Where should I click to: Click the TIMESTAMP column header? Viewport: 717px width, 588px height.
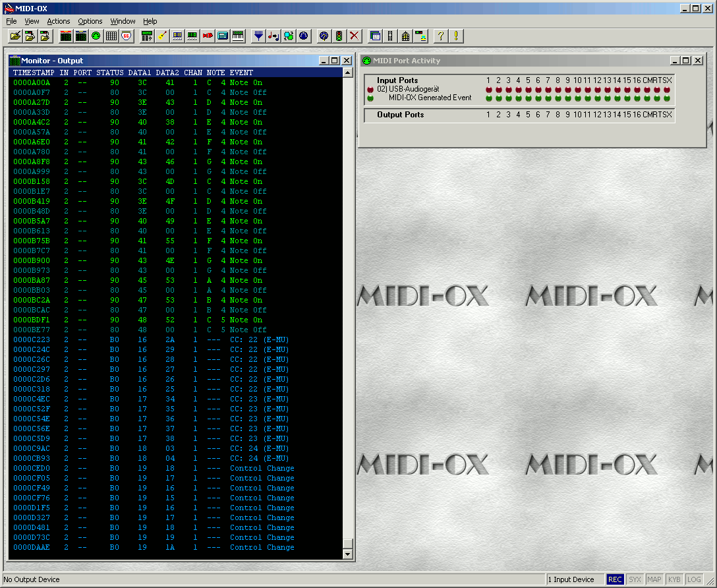pyautogui.click(x=34, y=73)
